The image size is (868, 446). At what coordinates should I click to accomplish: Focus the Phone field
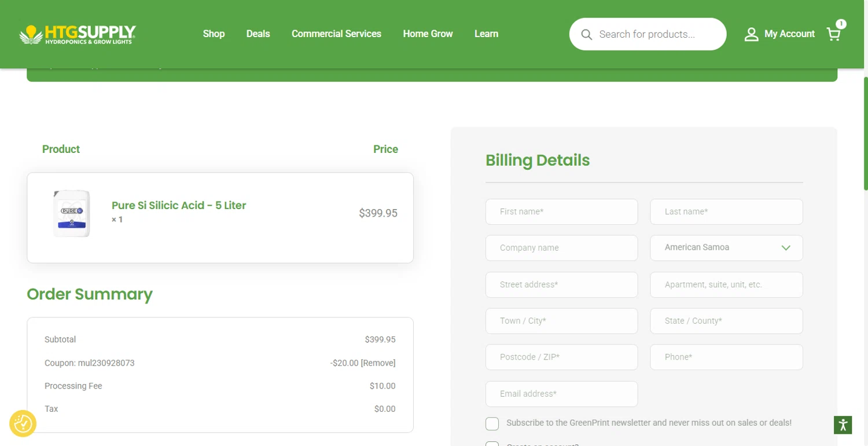click(x=726, y=357)
